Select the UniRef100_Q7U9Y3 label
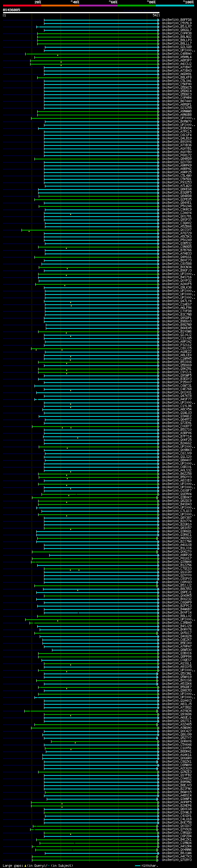The image size is (197, 868). click(x=177, y=860)
